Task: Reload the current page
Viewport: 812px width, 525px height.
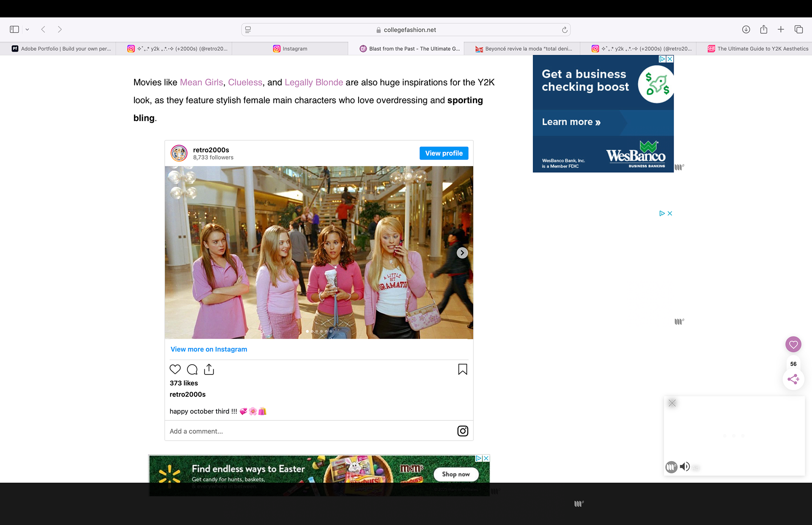Action: click(x=564, y=30)
